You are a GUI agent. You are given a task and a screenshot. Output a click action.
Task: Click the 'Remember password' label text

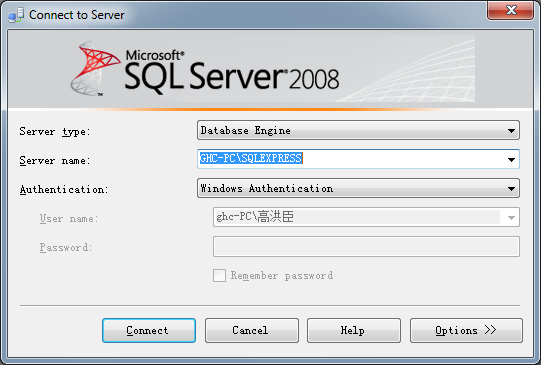pyautogui.click(x=282, y=275)
